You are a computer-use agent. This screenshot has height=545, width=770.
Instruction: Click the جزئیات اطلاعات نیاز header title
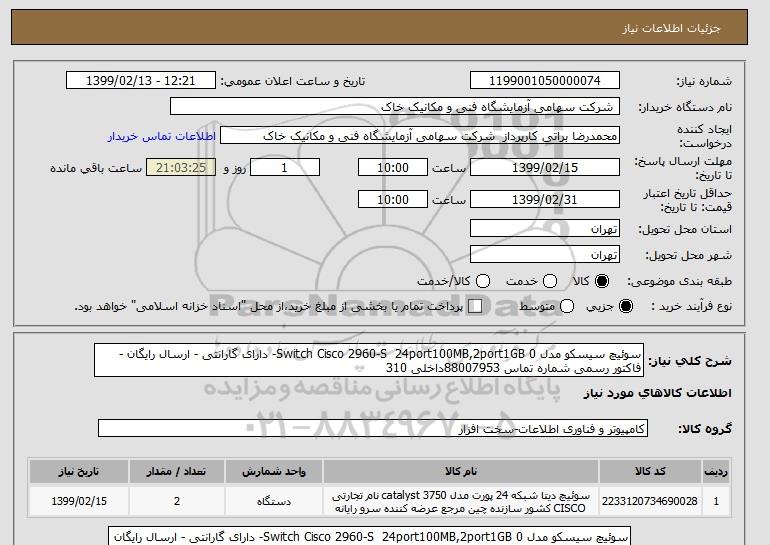click(x=671, y=28)
